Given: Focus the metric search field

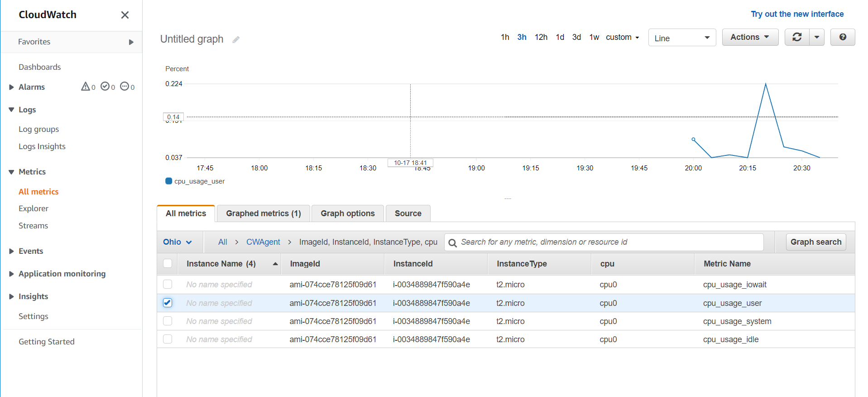Looking at the screenshot, I should pyautogui.click(x=604, y=242).
